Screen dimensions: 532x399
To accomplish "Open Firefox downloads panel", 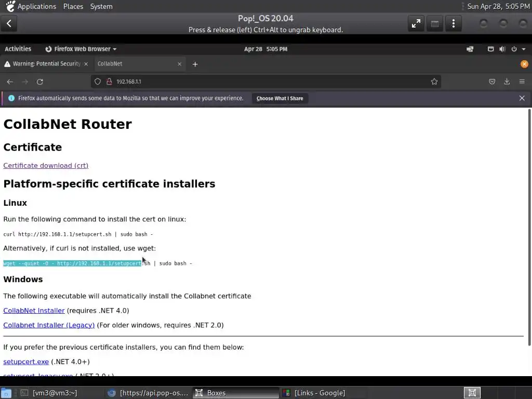I will coord(507,82).
